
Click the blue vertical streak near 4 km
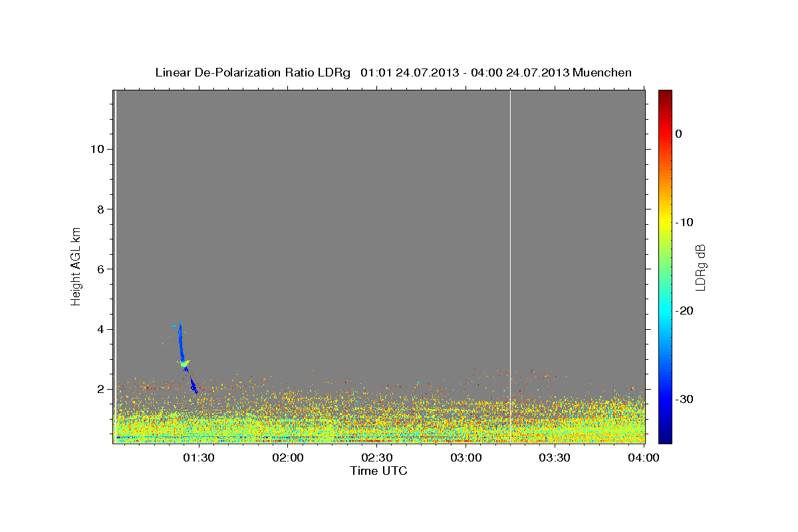click(x=180, y=340)
